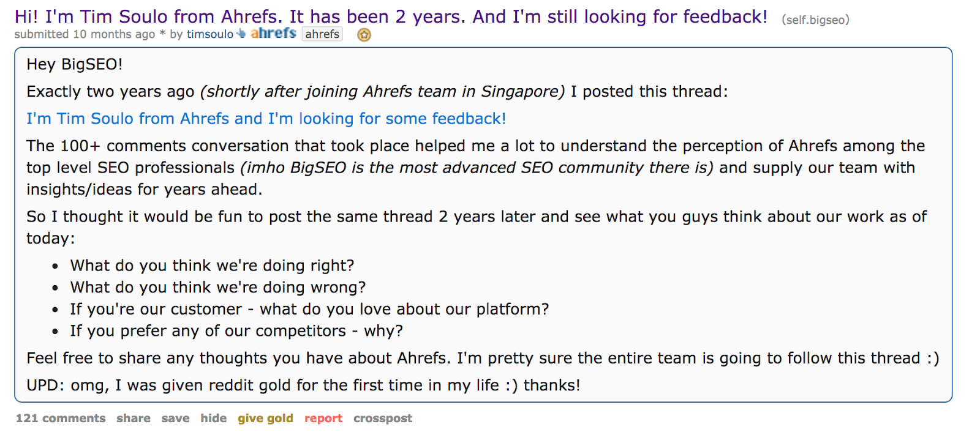View the 121 comments
Image resolution: width=980 pixels, height=432 pixels.
point(60,418)
